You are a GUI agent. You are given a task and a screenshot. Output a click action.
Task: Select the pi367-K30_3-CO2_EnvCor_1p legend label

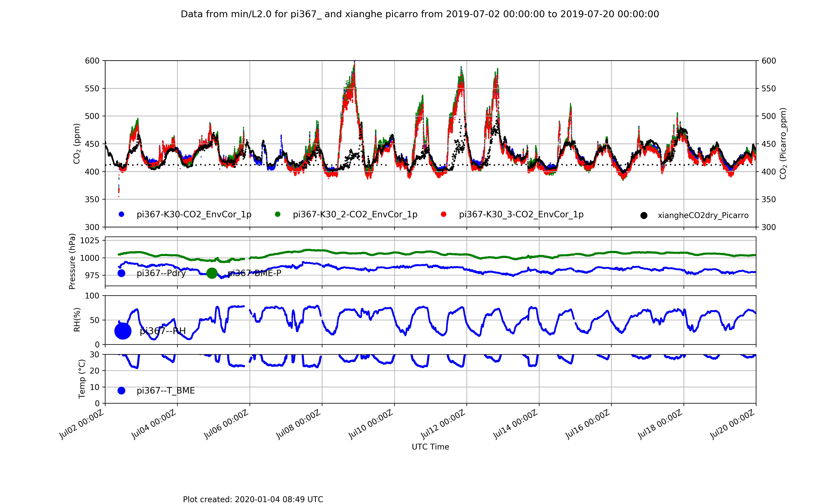coord(521,215)
